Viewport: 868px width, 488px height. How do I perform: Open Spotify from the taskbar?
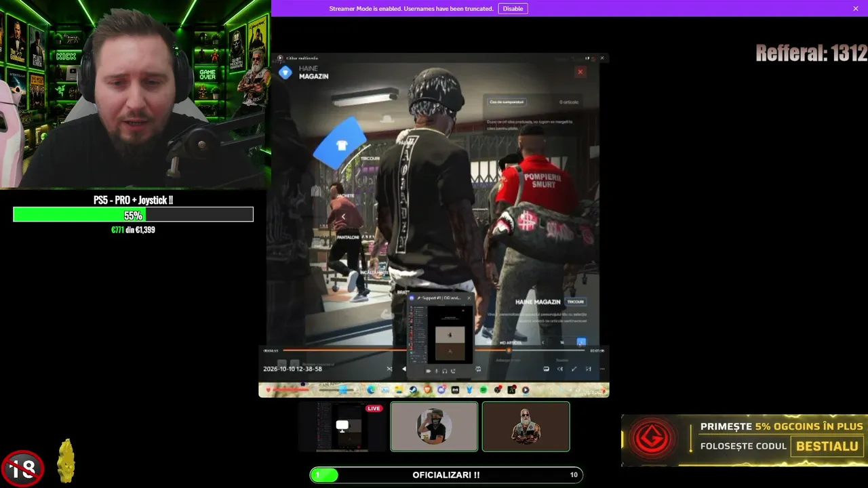click(x=483, y=390)
